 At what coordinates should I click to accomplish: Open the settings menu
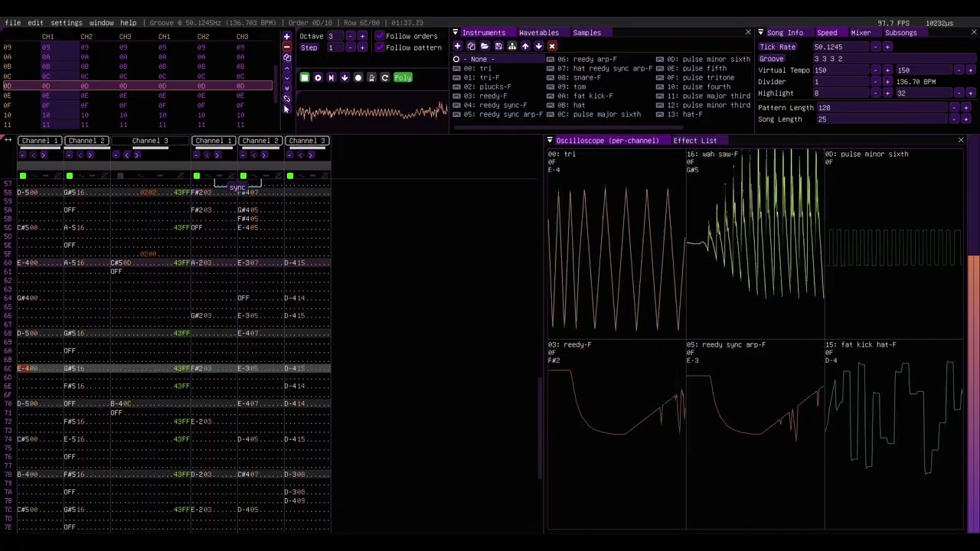67,23
